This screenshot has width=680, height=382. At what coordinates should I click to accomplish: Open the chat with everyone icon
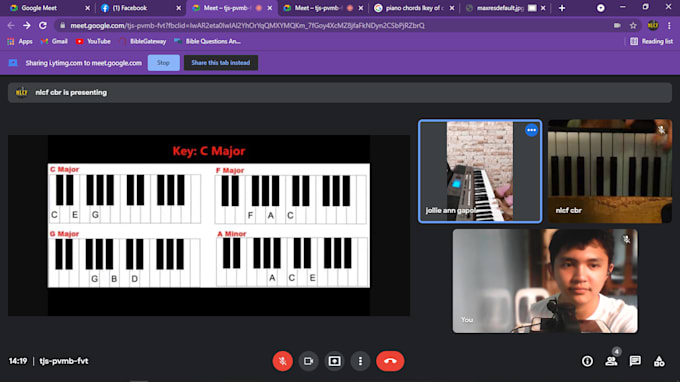635,361
